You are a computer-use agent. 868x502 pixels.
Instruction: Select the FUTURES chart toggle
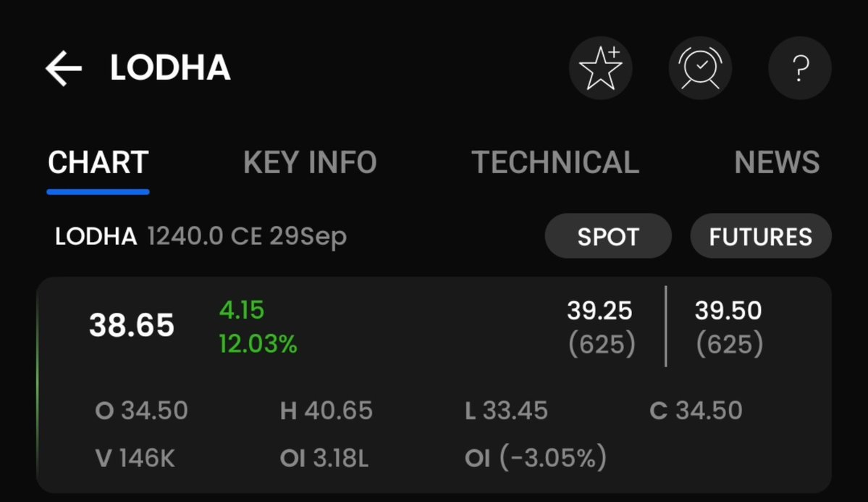pos(761,236)
